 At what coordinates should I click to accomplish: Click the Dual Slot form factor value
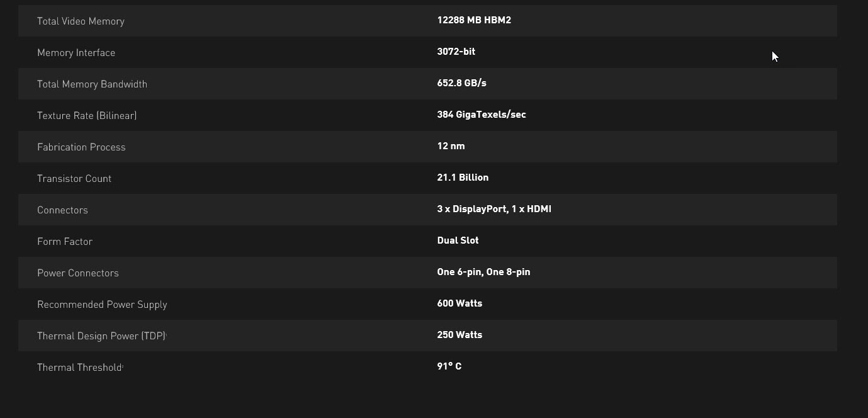[458, 240]
